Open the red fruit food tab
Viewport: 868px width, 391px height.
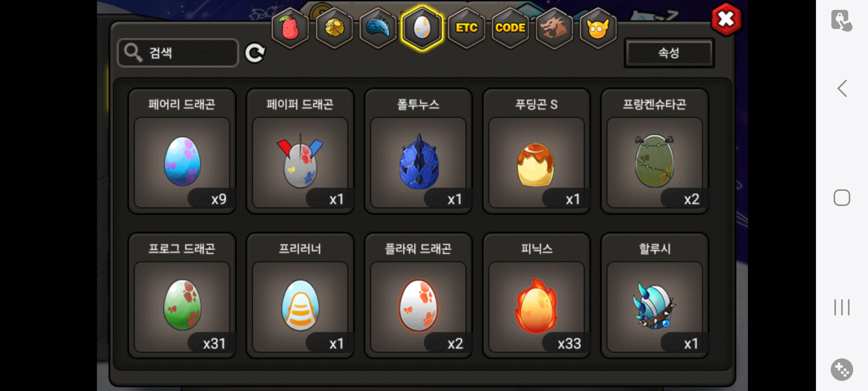tap(290, 28)
